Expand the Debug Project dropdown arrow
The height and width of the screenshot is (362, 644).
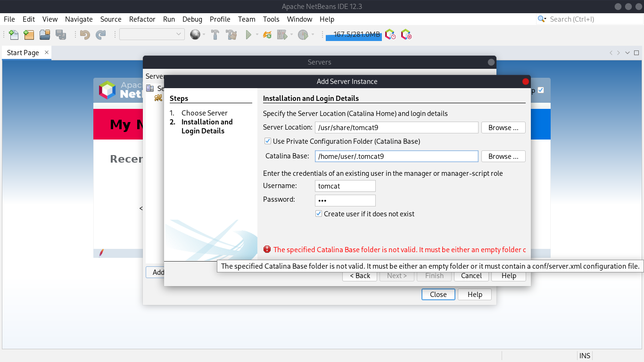click(x=291, y=34)
